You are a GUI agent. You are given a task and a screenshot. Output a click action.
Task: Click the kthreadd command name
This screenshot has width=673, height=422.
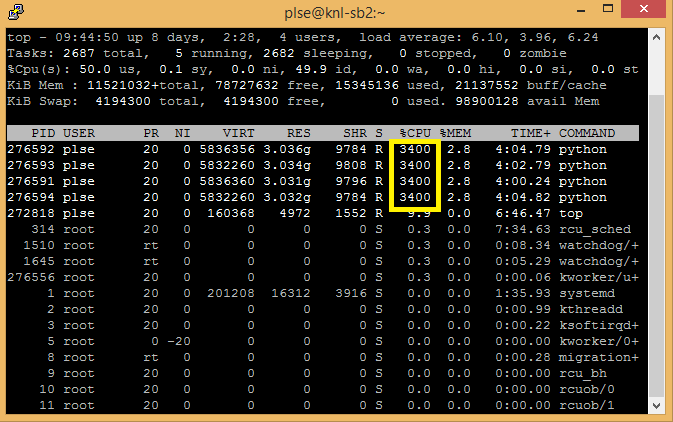point(591,310)
